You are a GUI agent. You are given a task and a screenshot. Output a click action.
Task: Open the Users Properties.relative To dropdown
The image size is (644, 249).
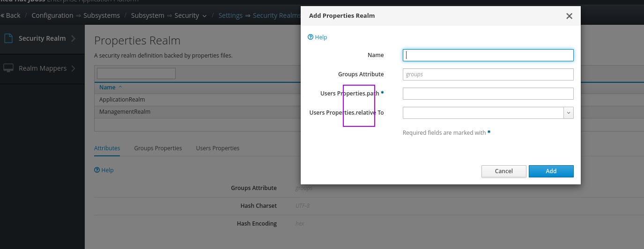tap(569, 113)
